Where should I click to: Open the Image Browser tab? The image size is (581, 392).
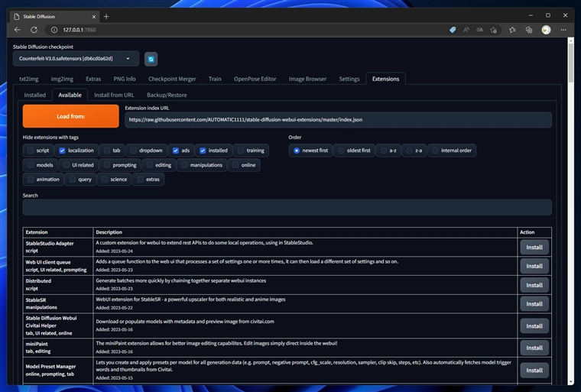[307, 79]
